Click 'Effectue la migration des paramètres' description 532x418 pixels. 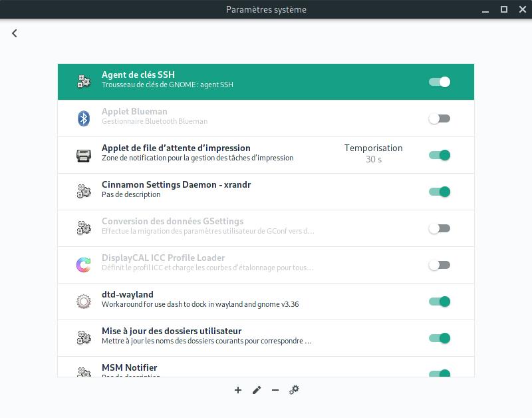[x=208, y=231]
